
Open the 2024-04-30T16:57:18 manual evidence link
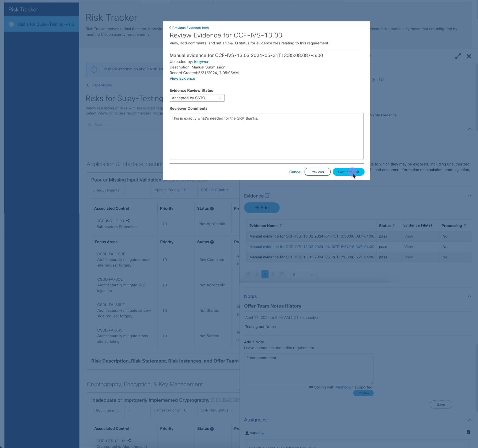pyautogui.click(x=312, y=247)
